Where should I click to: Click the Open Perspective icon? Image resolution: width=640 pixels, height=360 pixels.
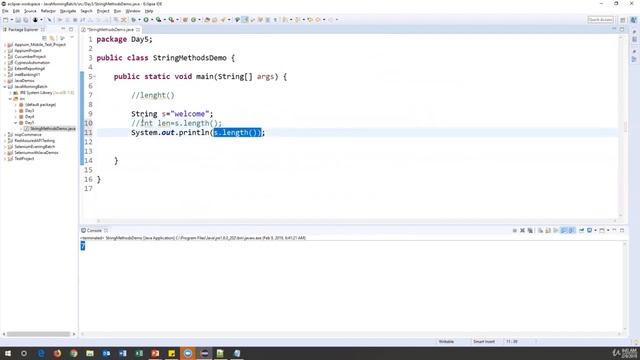click(623, 20)
